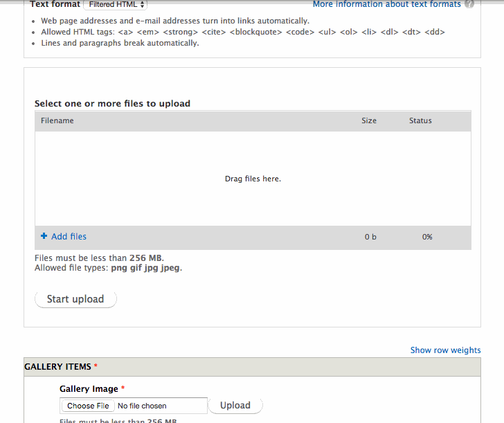504x423 pixels.
Task: Click the No file chosen text field
Action: tap(142, 406)
